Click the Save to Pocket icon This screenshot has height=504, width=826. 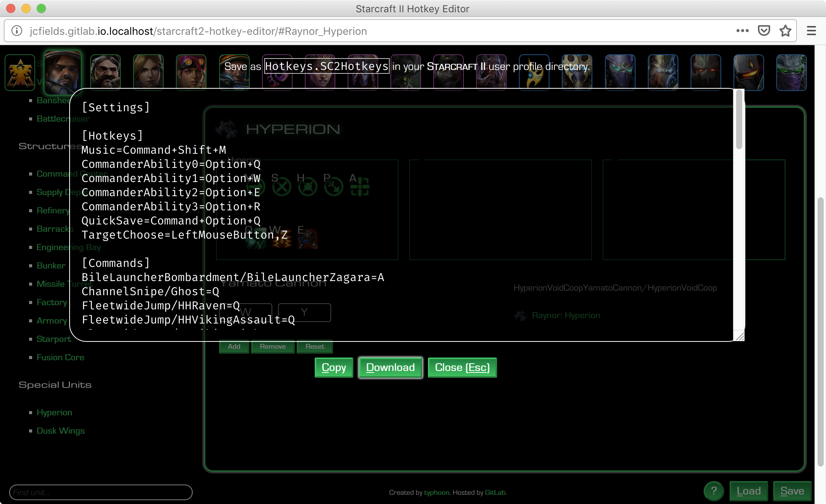764,31
